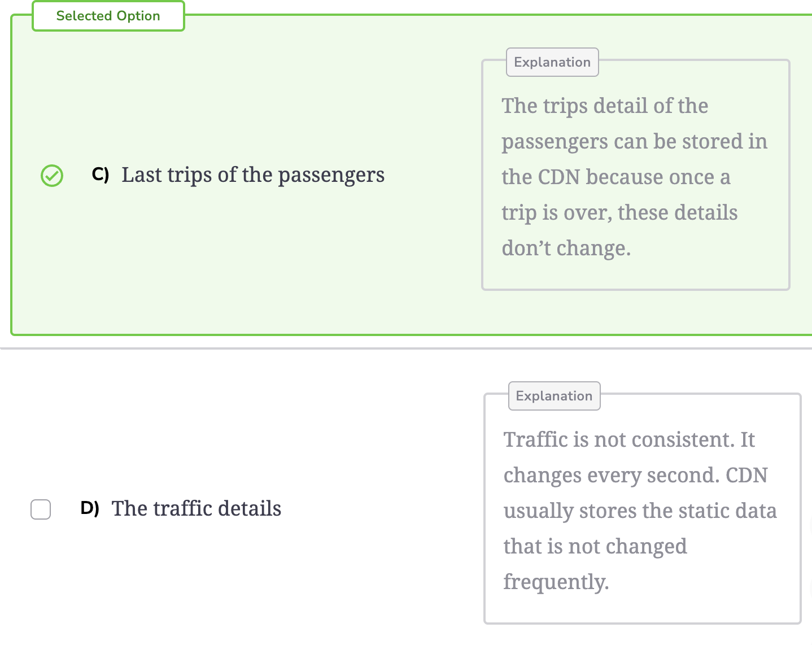Click the "Traffic is not consistent. It" line

629,440
